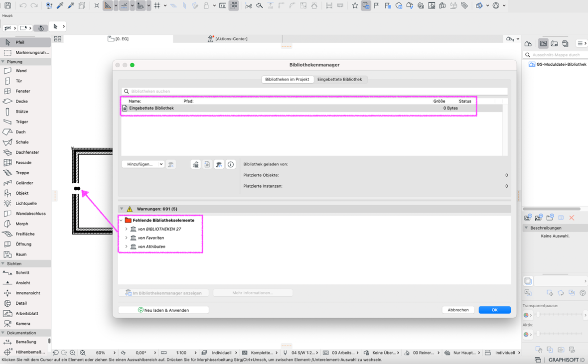Click the star favorites icon in the toolbar
588x364 pixels.
(x=355, y=5)
